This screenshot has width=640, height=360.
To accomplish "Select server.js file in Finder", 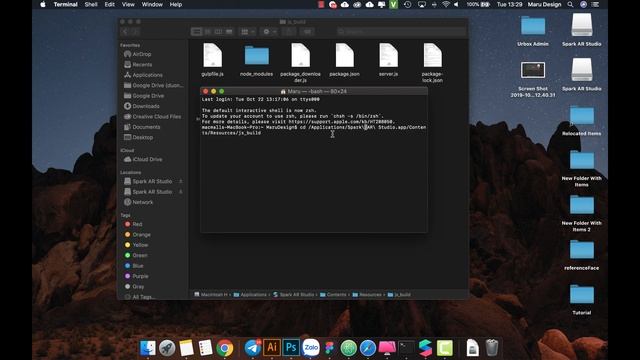I will (x=388, y=60).
